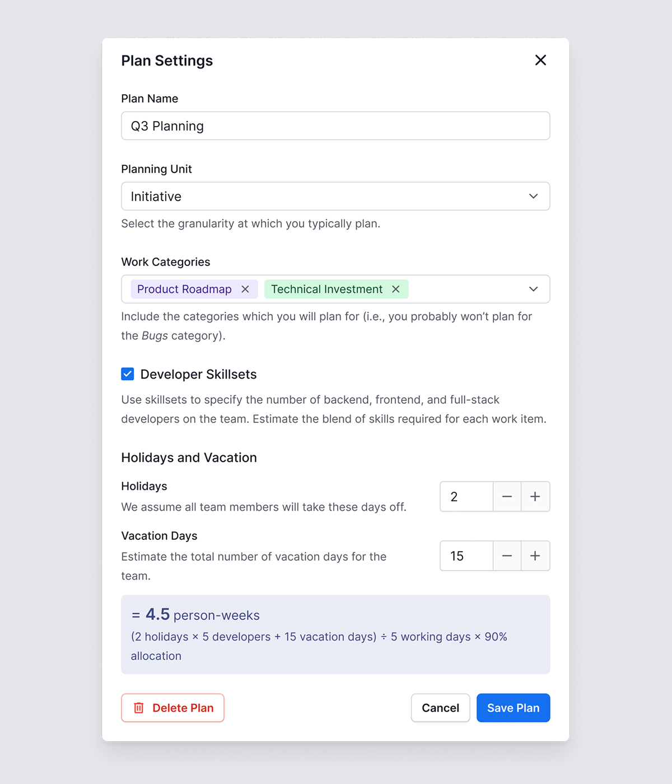This screenshot has width=672, height=784.
Task: Select the Technical Investment category tag
Action: click(326, 289)
